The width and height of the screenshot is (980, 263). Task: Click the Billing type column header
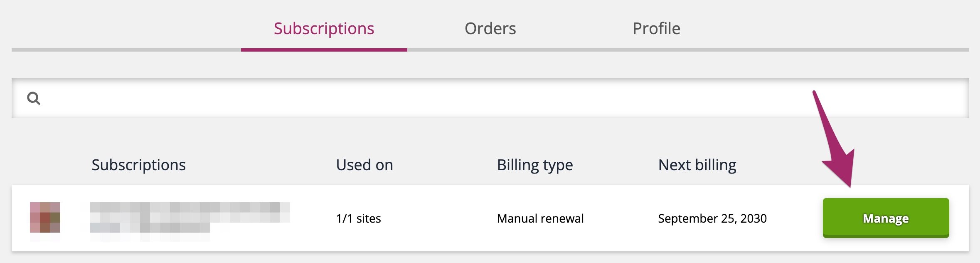(x=534, y=165)
